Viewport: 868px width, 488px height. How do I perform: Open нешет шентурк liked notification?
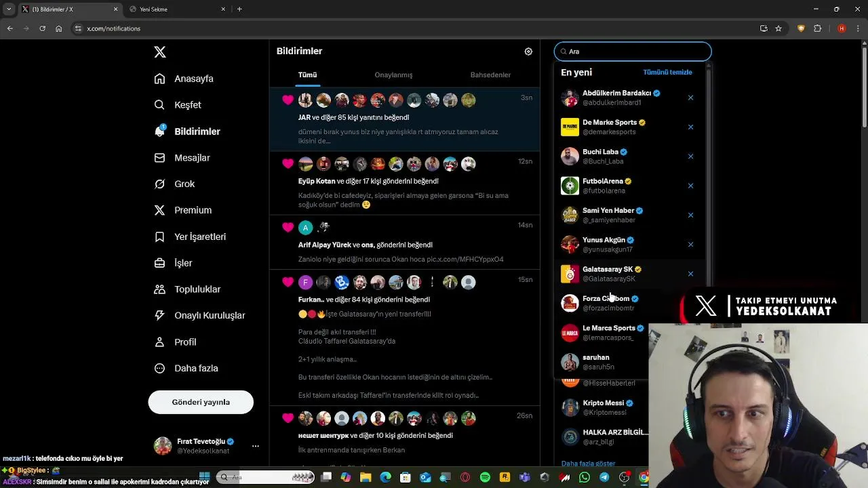[x=405, y=437]
